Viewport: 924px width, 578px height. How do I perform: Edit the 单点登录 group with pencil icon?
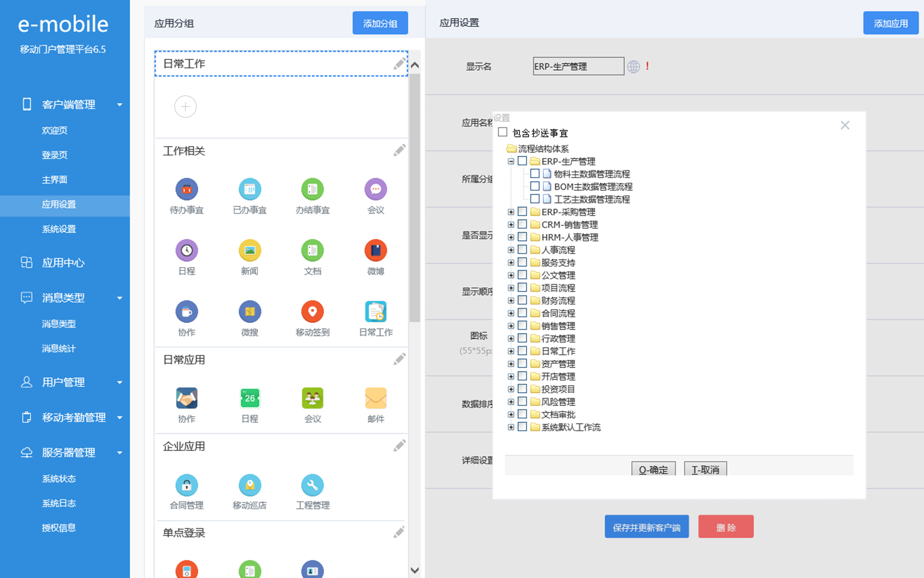(x=400, y=532)
